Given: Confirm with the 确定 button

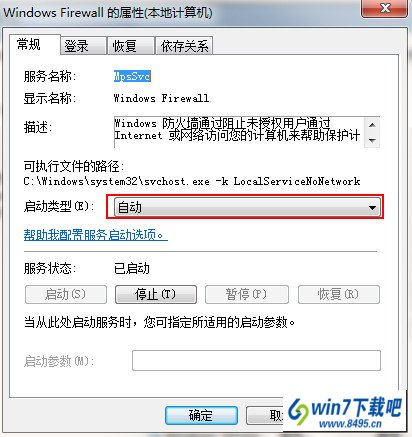Looking at the screenshot, I should (x=201, y=415).
